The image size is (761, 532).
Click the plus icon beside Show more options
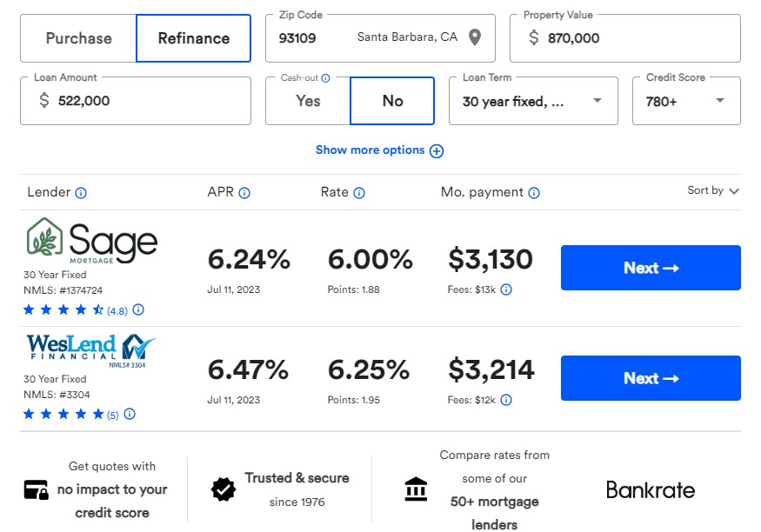(x=437, y=151)
